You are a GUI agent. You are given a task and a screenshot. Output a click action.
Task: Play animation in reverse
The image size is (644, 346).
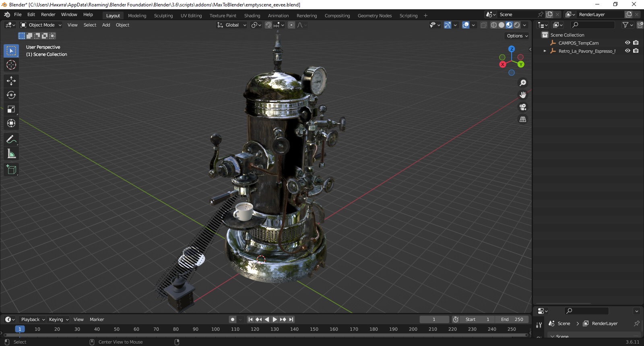click(267, 319)
